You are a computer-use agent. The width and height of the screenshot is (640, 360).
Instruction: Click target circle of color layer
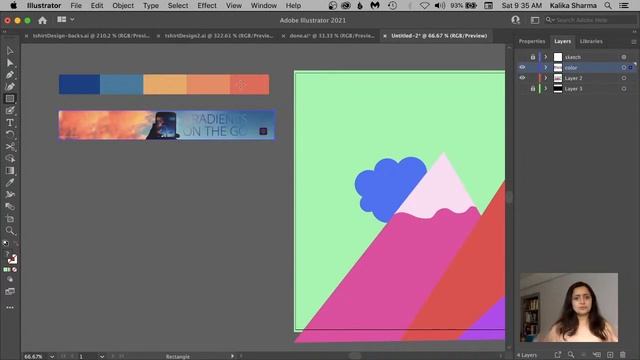(624, 67)
